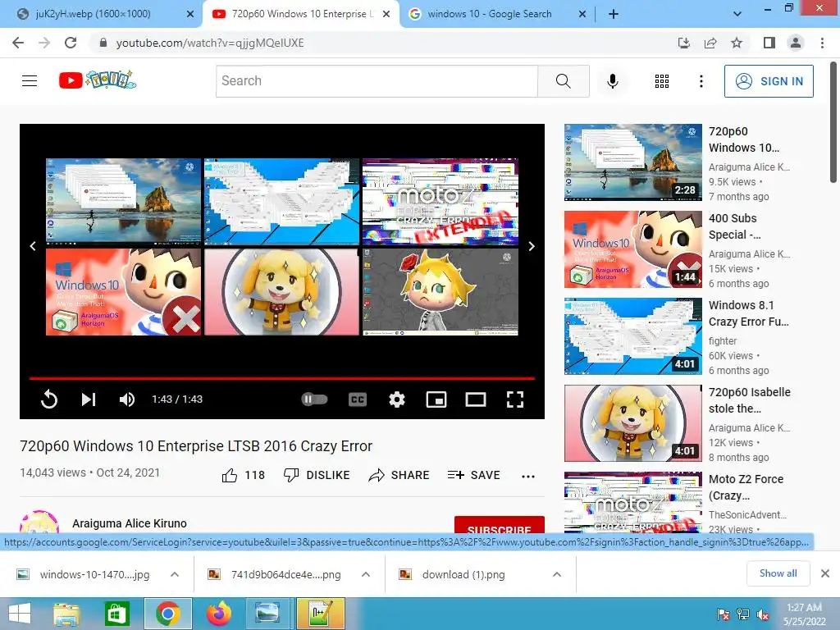Open sidebar thumbnail 720p60 Isabelle stole the
The image size is (840, 630).
tap(632, 423)
